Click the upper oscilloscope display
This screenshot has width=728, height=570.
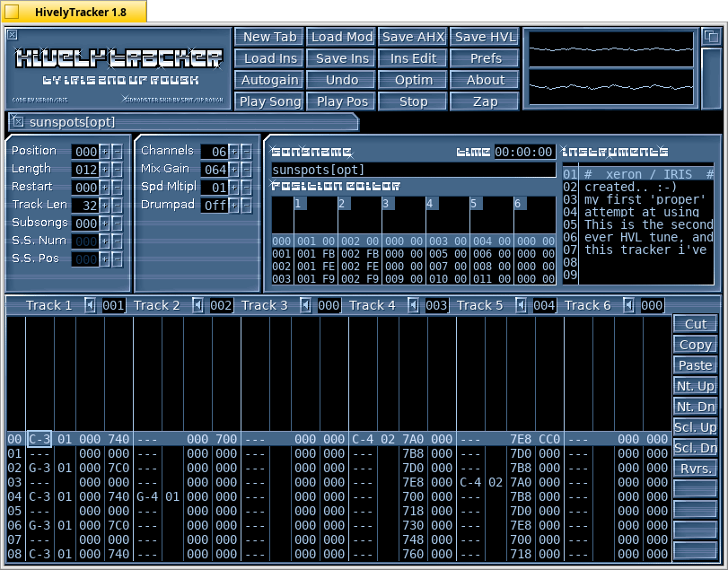click(611, 48)
